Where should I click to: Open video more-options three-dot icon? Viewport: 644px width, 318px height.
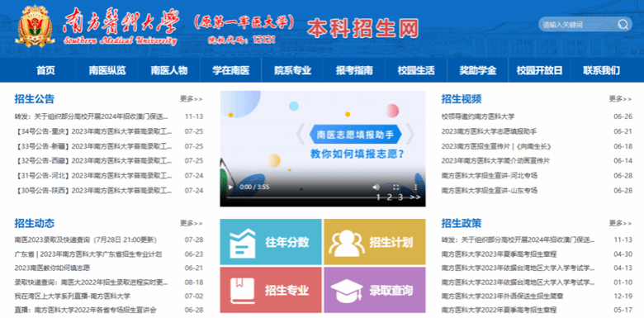415,187
